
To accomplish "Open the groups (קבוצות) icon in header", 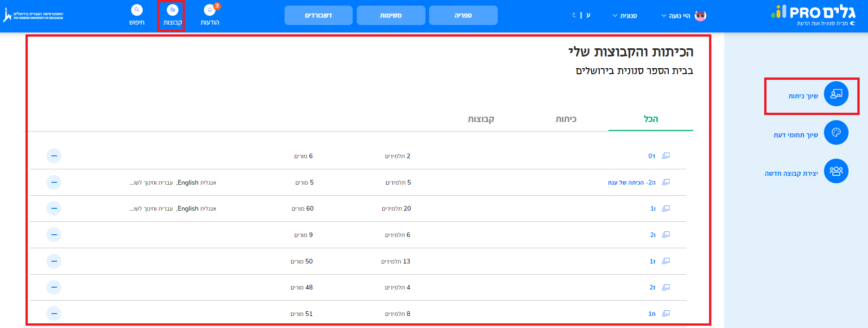I will 172,10.
